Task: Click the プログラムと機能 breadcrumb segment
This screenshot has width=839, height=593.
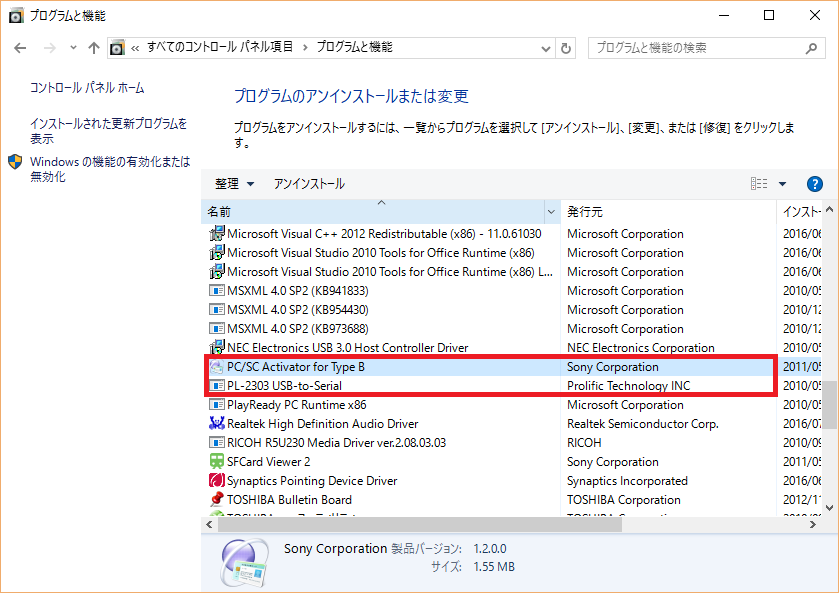Action: pyautogui.click(x=354, y=47)
